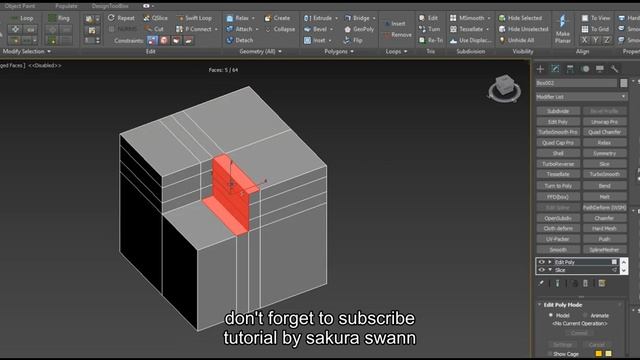Click the Unwrap Pro modifier button
Viewport: 640px width, 360px height.
[604, 122]
